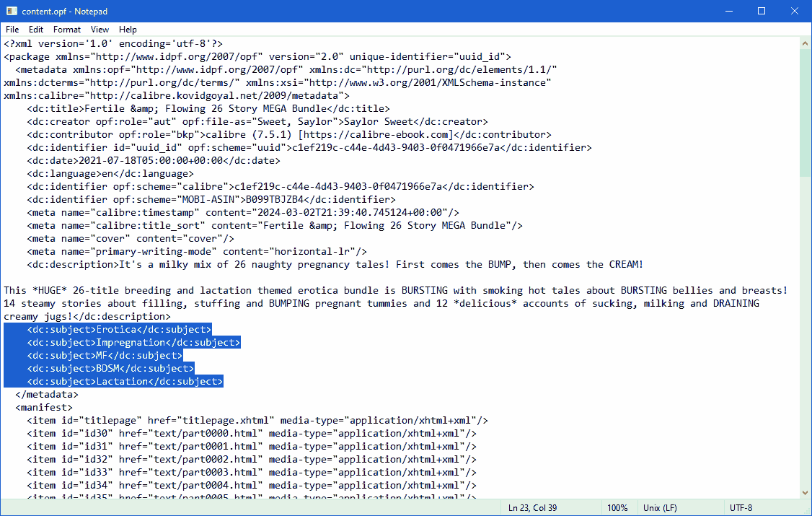This screenshot has width=812, height=516.
Task: Close the Notepad window
Action: tap(795, 11)
